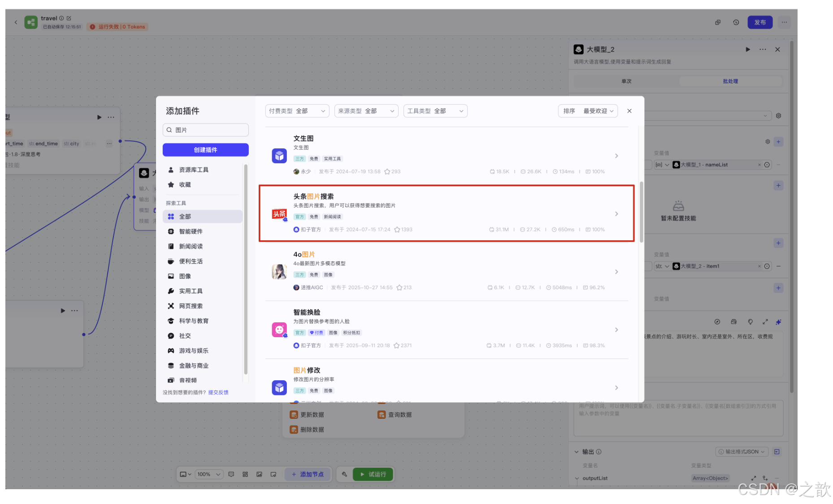Clear the 大模型_1 - nameList variable
Viewport: 833px width, 504px height.
[759, 165]
